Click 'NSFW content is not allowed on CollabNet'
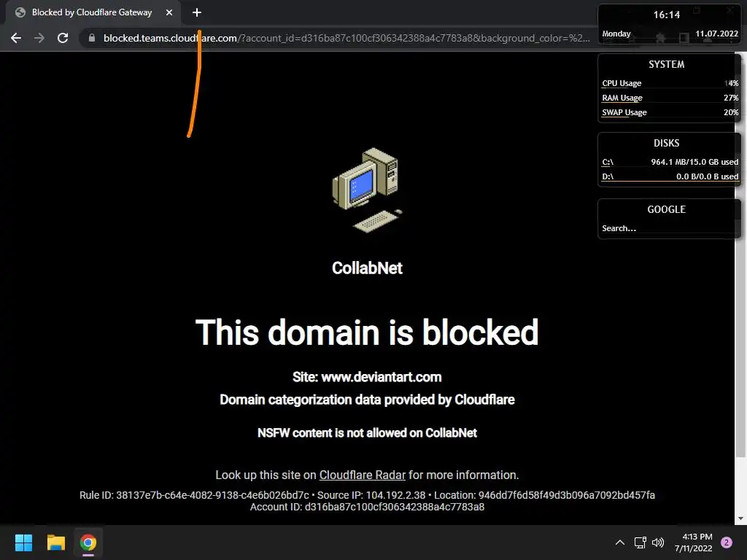The width and height of the screenshot is (747, 560). click(367, 433)
